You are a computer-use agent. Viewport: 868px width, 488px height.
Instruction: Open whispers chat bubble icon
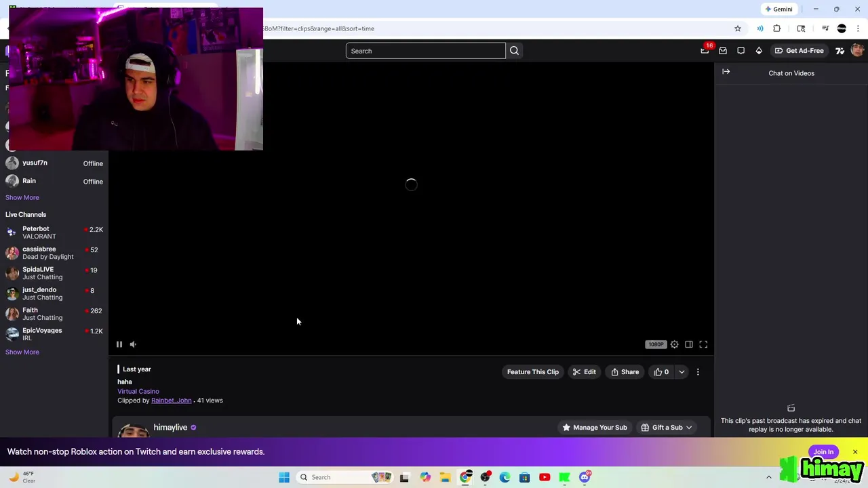click(x=741, y=51)
